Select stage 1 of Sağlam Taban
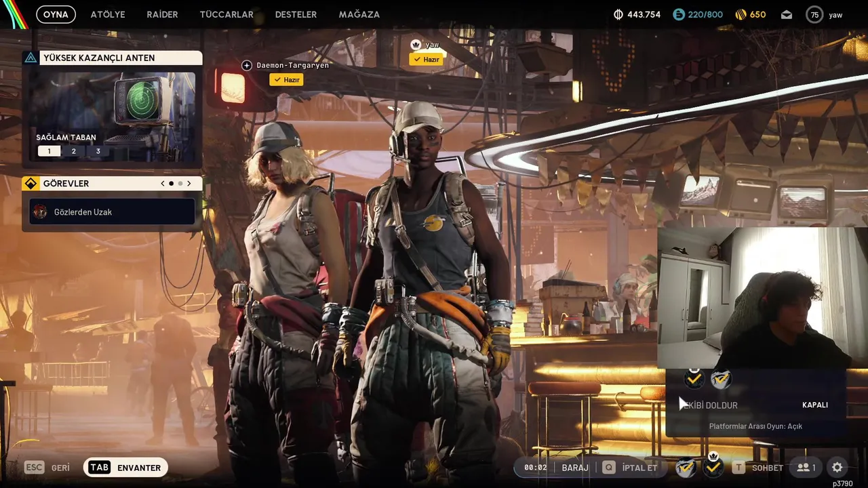 (49, 151)
